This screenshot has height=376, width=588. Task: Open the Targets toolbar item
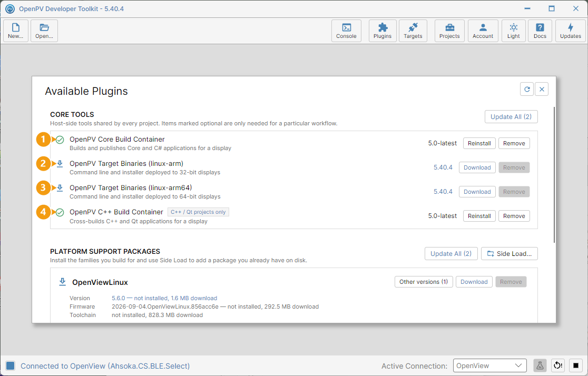tap(413, 31)
